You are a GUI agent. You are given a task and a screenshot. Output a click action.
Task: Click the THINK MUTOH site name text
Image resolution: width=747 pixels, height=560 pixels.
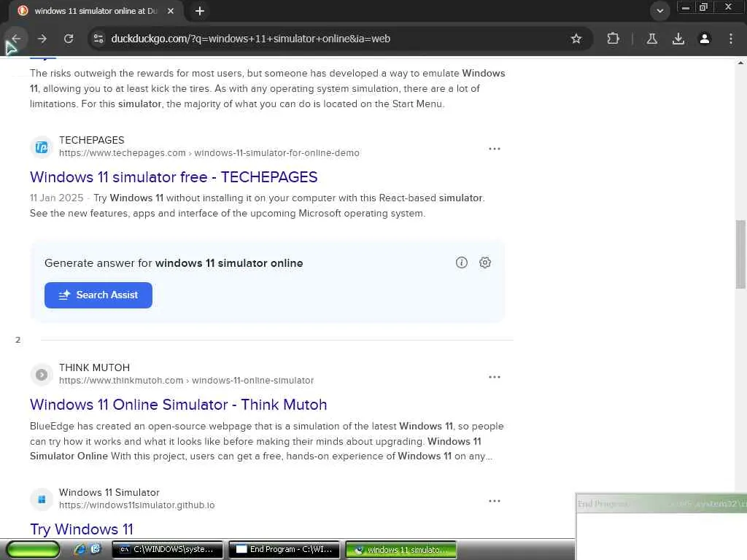[x=94, y=367]
